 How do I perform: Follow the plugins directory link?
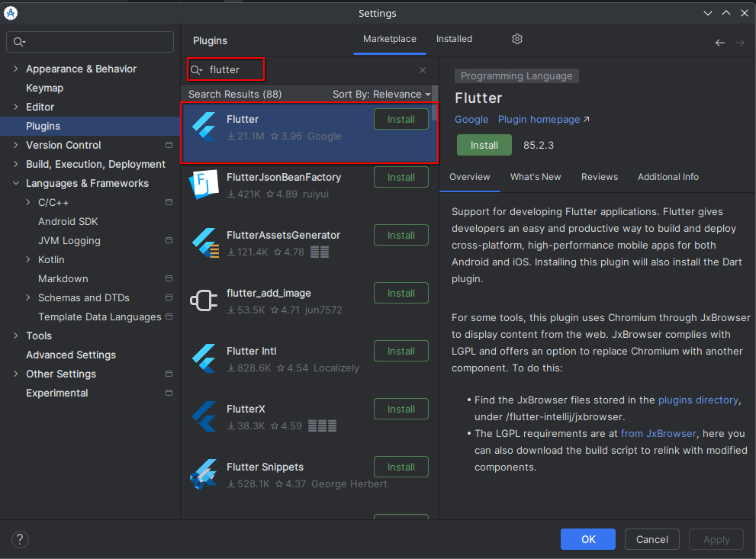click(698, 400)
